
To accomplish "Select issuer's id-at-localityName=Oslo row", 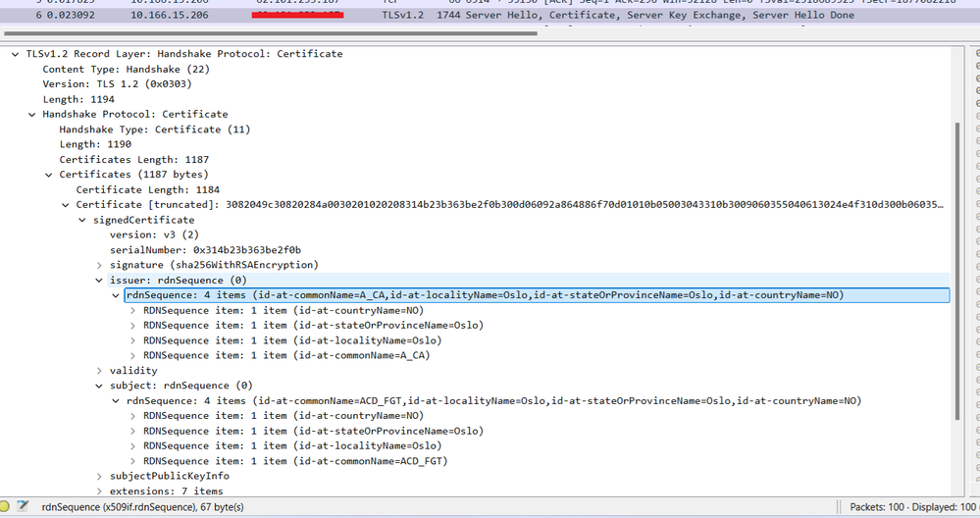I will [292, 340].
